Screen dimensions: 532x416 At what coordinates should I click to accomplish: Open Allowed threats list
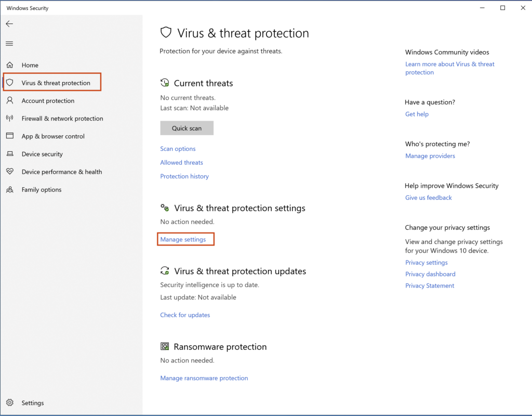181,162
